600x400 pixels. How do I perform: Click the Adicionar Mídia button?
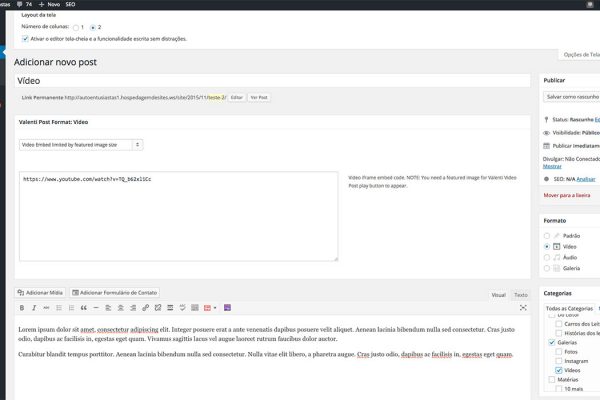(x=41, y=292)
